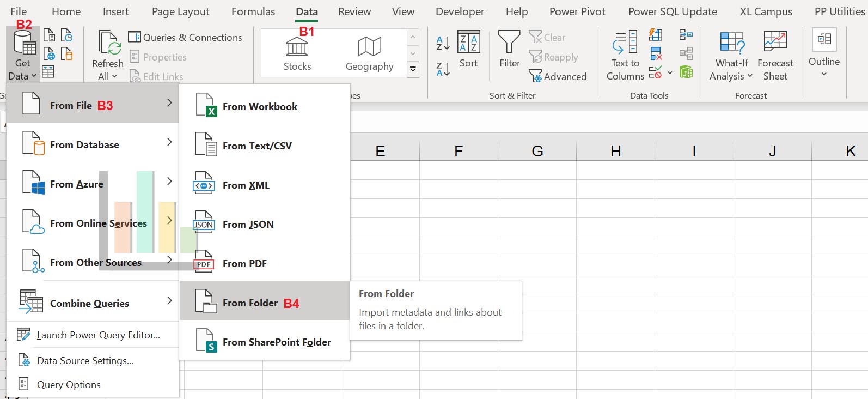Click the Filter funnel icon
The height and width of the screenshot is (399, 868).
[509, 43]
